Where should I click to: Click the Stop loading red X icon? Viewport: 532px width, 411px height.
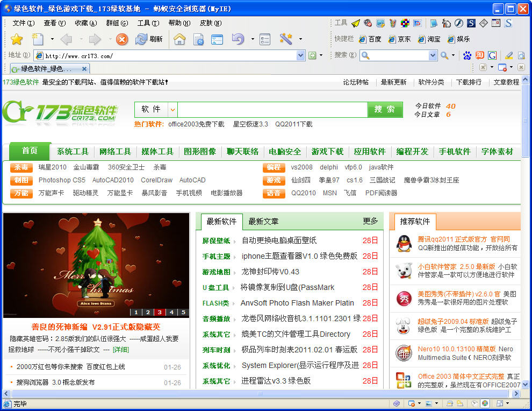coord(122,39)
